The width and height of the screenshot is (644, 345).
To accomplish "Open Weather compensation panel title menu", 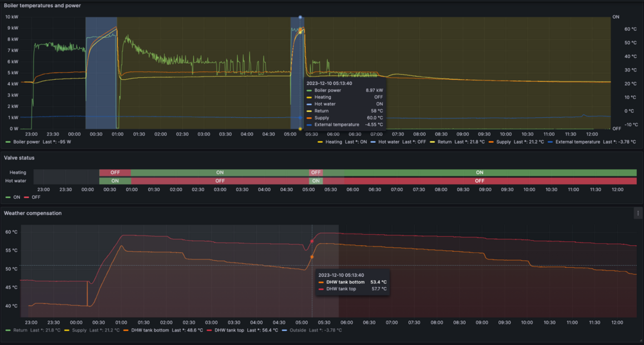I will tap(33, 213).
